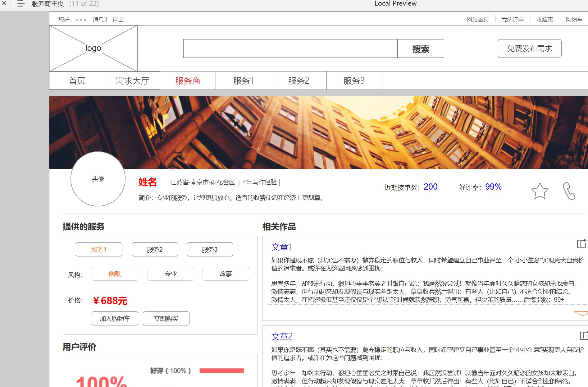The width and height of the screenshot is (588, 387).
Task: Expand 文章1 with the orange down arrow
Action: (x=581, y=314)
